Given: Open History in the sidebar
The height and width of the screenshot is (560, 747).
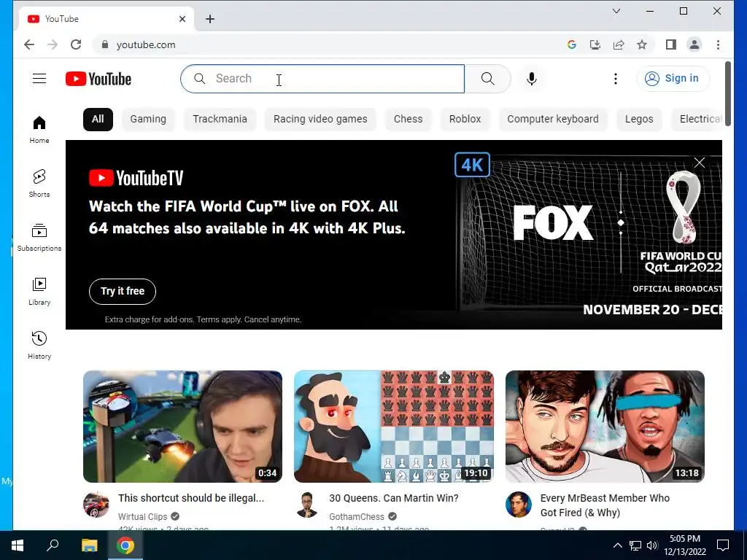Looking at the screenshot, I should pyautogui.click(x=39, y=345).
